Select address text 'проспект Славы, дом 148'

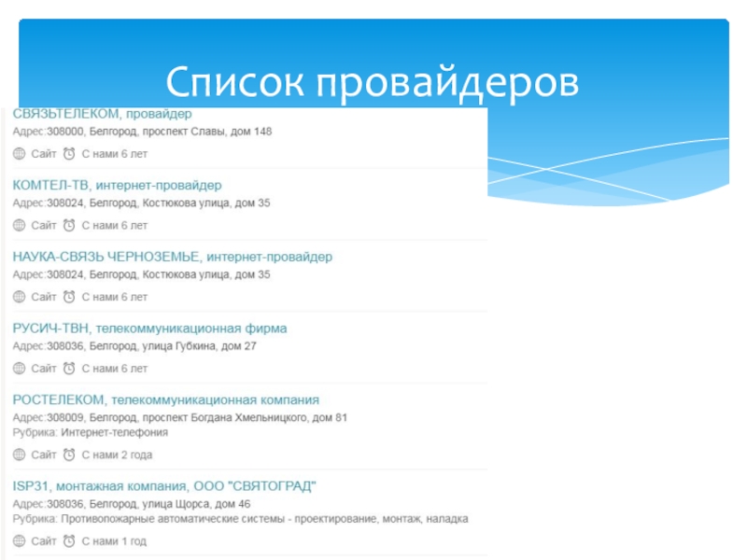[207, 132]
